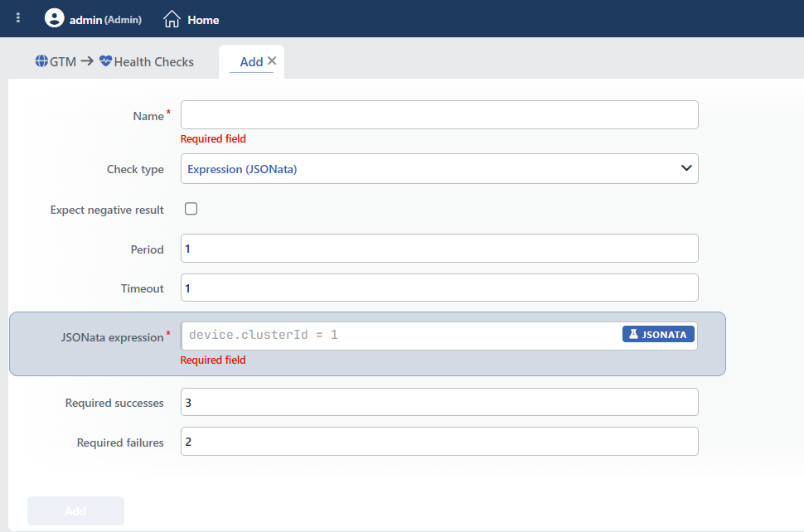Click the Required successes label
This screenshot has height=532, width=804.
click(x=114, y=404)
